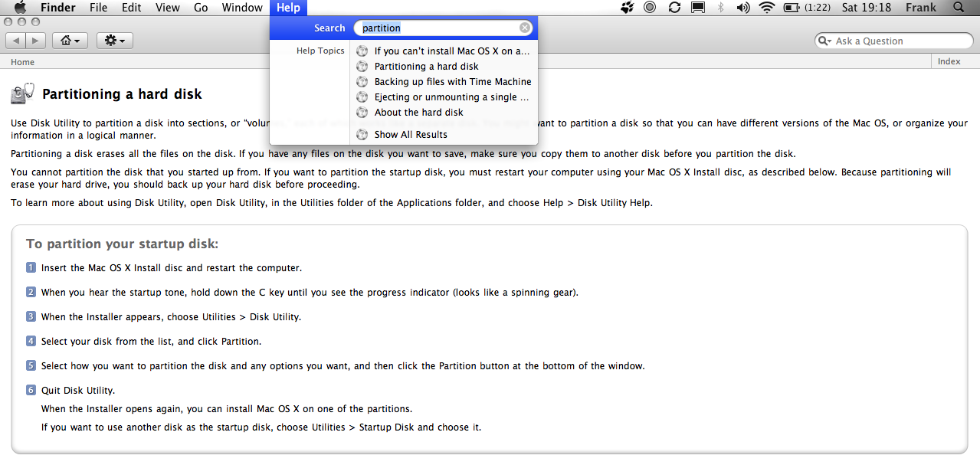Image resolution: width=980 pixels, height=465 pixels.
Task: Click icon beside 'Ejecting or unmounting a single'
Action: (x=362, y=97)
